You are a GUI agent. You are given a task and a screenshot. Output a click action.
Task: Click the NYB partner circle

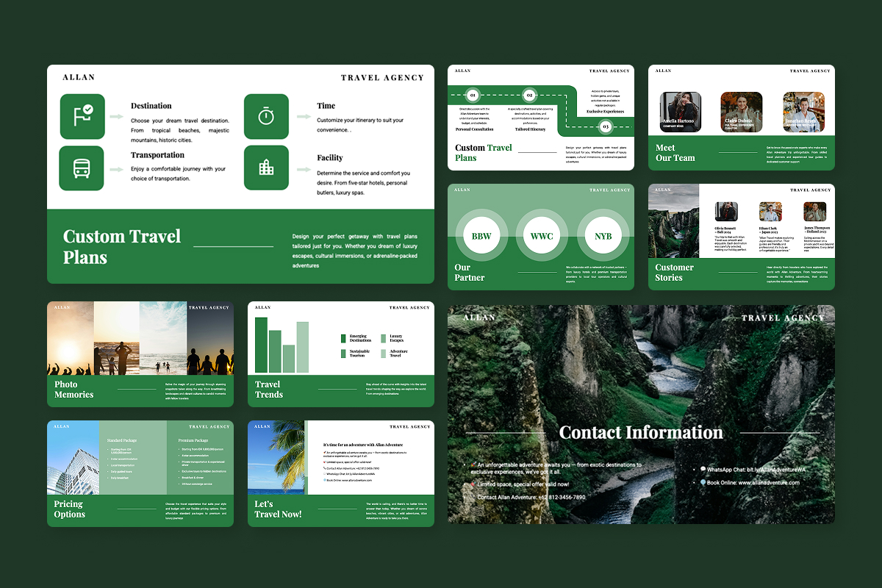click(603, 236)
